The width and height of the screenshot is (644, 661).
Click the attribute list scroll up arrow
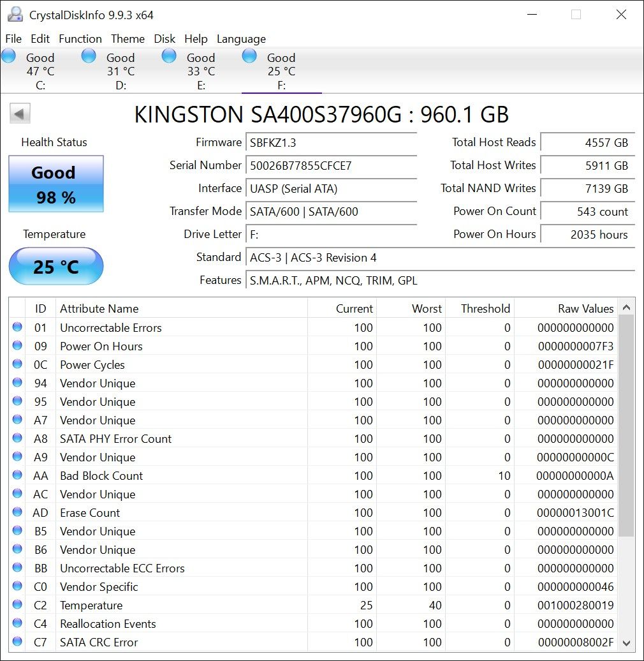626,308
